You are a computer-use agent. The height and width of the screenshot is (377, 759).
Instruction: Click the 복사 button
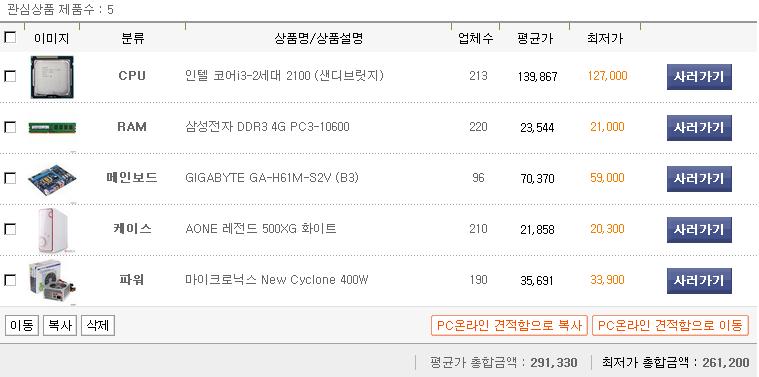(60, 325)
